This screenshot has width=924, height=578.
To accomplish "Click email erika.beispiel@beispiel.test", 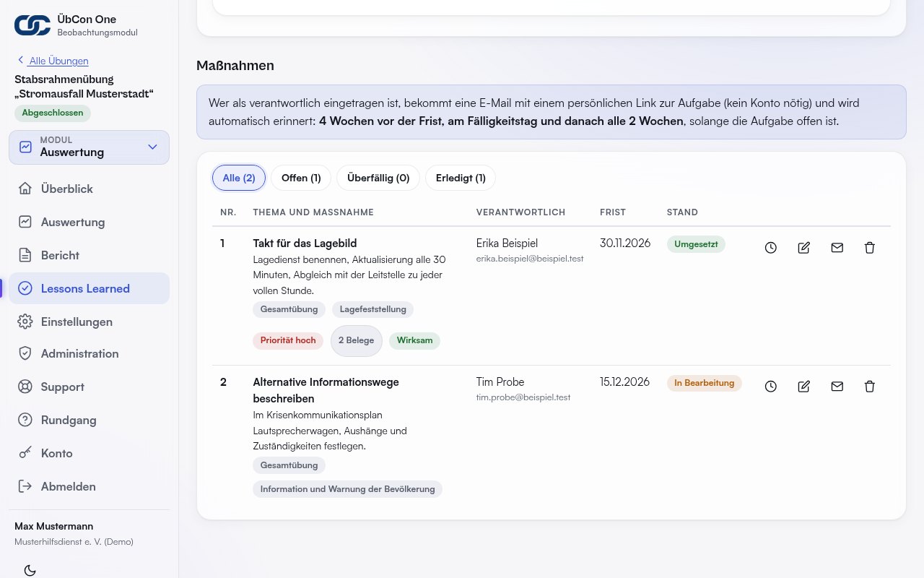I will pos(530,259).
